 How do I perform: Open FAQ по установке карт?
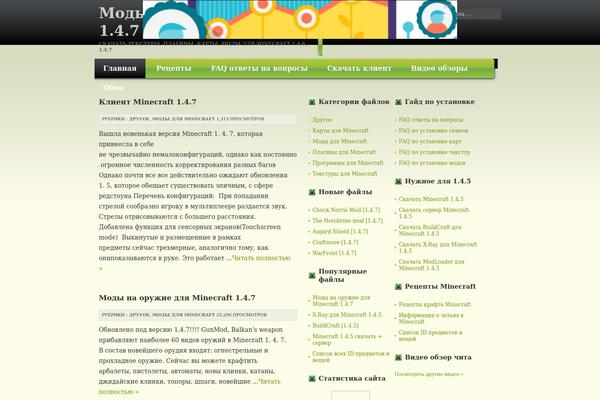click(430, 141)
